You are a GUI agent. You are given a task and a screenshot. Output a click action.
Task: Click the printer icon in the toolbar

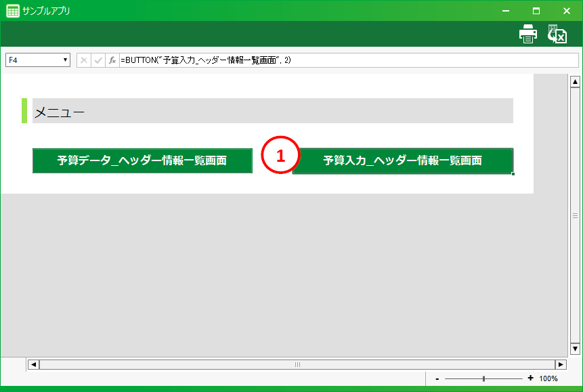528,34
